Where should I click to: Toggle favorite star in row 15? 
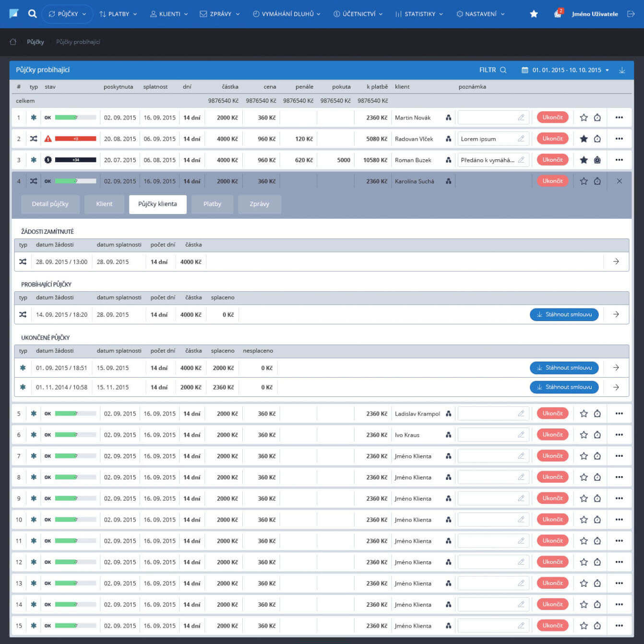click(584, 626)
